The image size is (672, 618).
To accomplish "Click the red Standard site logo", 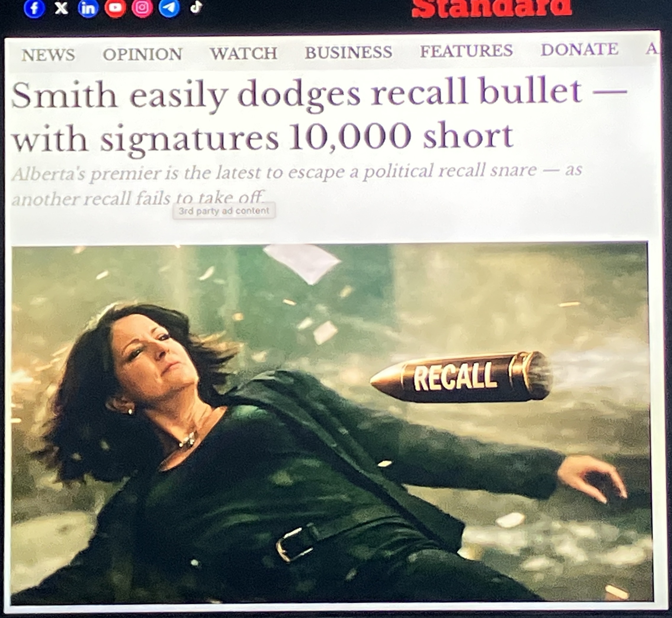I will [x=492, y=8].
